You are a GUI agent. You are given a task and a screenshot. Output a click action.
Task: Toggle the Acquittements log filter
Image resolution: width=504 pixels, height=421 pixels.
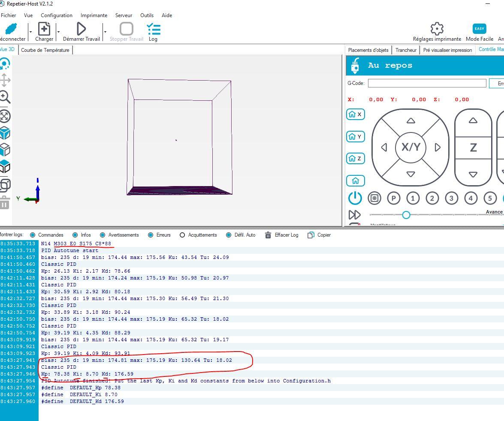[182, 235]
